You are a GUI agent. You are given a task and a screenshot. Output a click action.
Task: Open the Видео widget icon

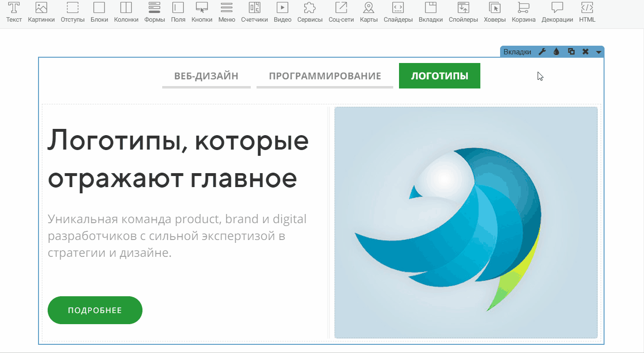point(283,8)
